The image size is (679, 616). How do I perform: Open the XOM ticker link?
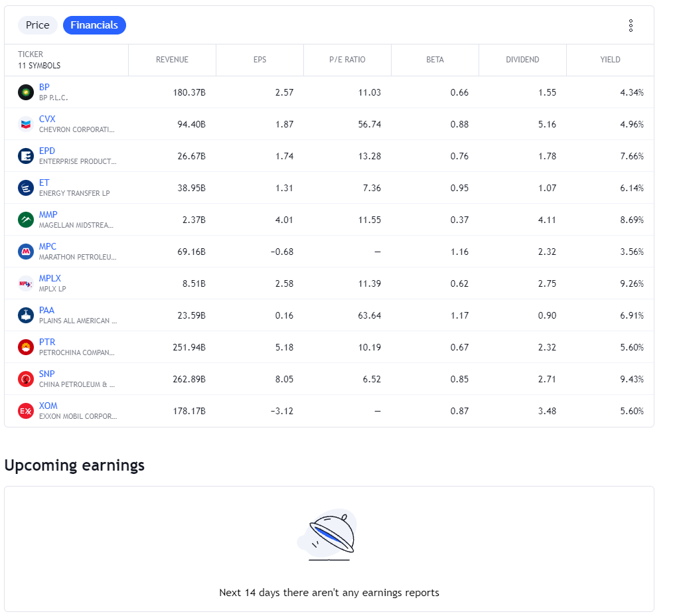click(x=48, y=406)
